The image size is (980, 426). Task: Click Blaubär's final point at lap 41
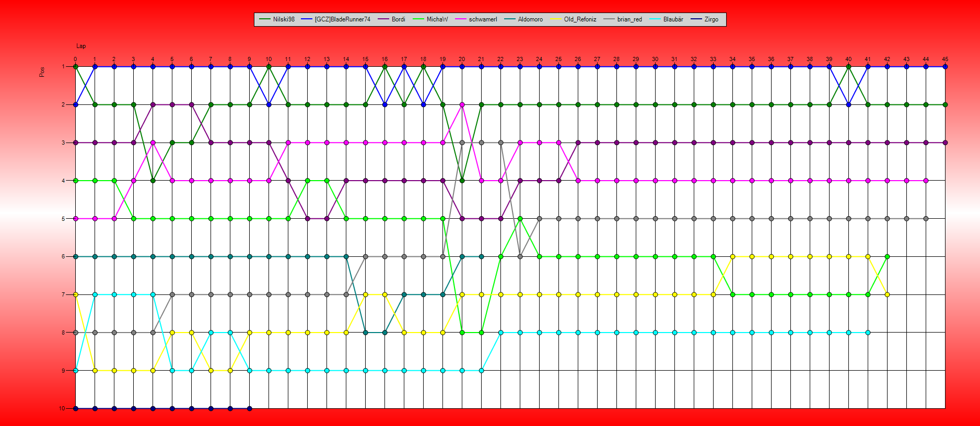tap(868, 333)
